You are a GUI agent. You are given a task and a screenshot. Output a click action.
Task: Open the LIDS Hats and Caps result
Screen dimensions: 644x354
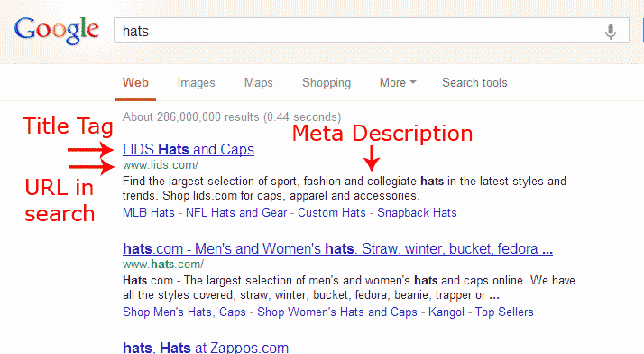pos(189,149)
